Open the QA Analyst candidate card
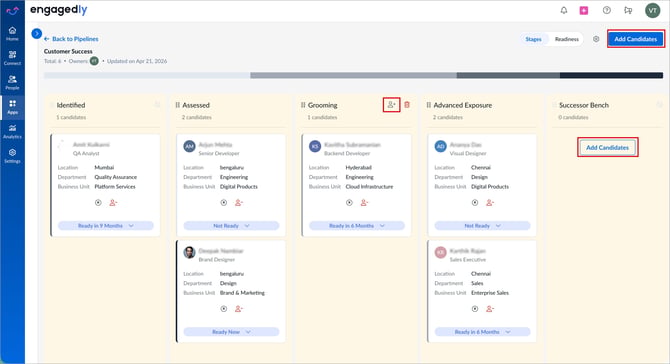Screen dimensions: 670x364 [x=105, y=185]
